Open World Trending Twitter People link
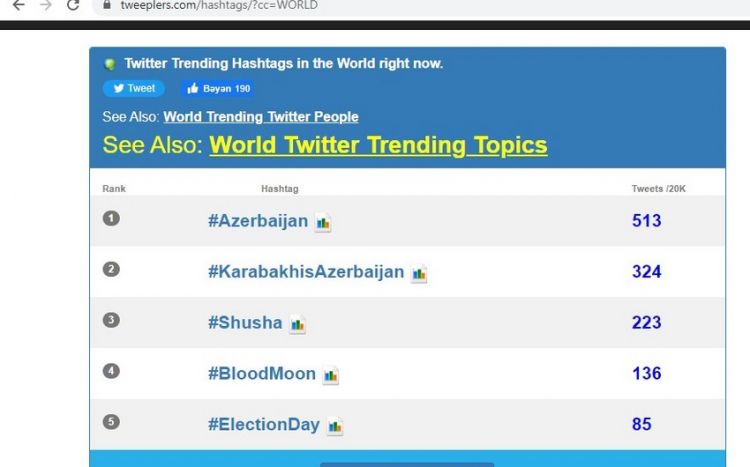 coord(260,117)
